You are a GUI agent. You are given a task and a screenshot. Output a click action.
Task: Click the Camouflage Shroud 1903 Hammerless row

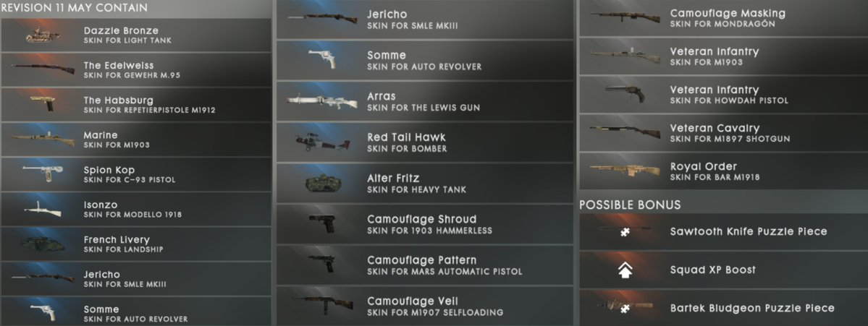425,224
